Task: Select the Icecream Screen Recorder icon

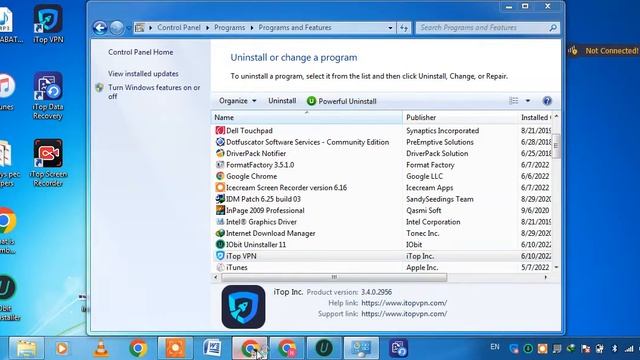Action: [220, 188]
